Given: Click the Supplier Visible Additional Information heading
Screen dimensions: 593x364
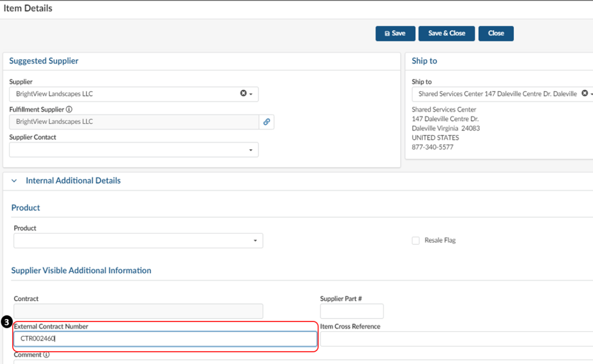Looking at the screenshot, I should [81, 270].
